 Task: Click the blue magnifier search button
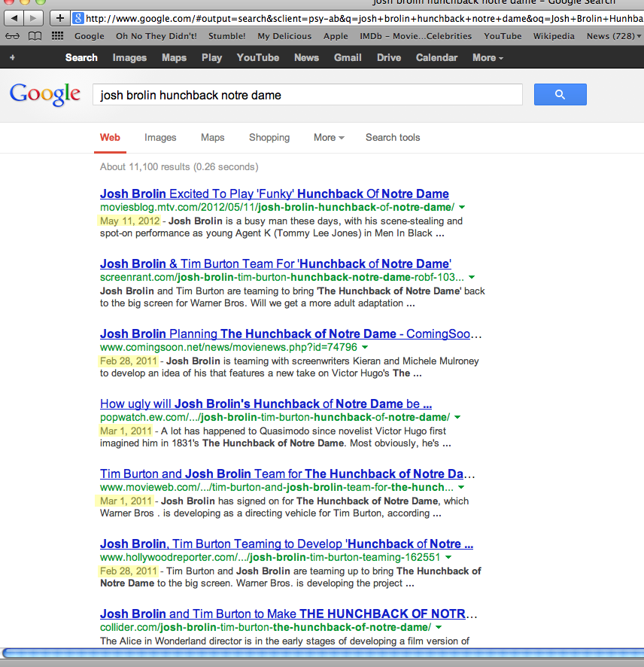click(560, 95)
